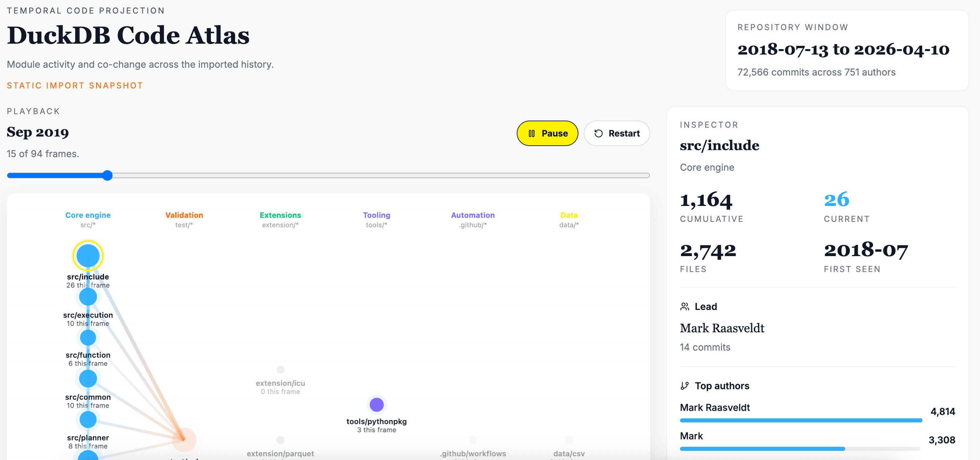Select the src/include node circle
980x460 pixels.
88,255
